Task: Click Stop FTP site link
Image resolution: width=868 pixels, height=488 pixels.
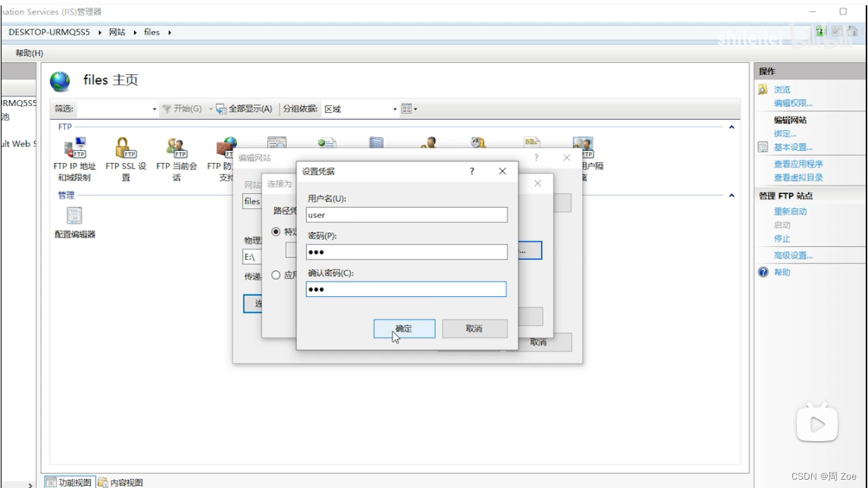Action: 782,239
